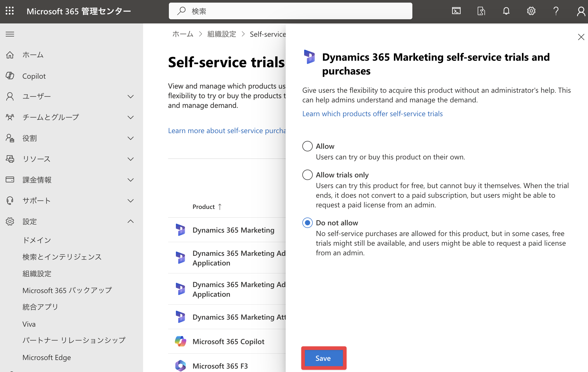Open Microsoft Edge settings page

click(47, 357)
